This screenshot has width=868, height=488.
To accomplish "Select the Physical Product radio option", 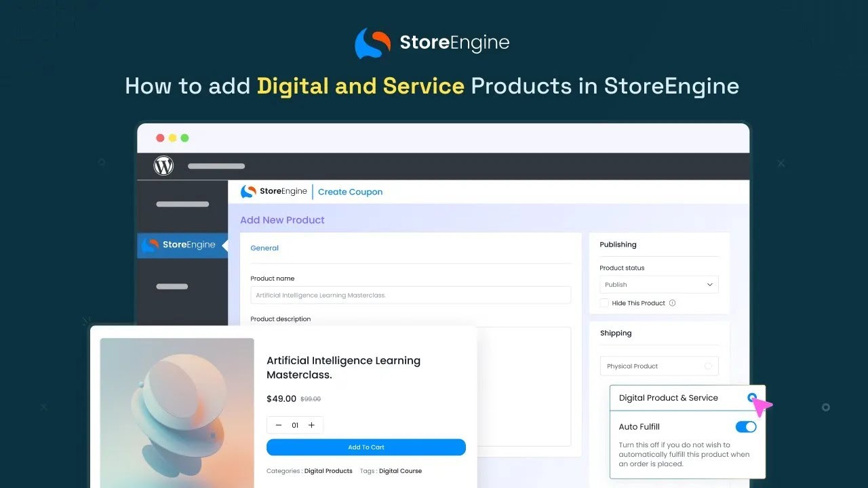I will tap(708, 366).
